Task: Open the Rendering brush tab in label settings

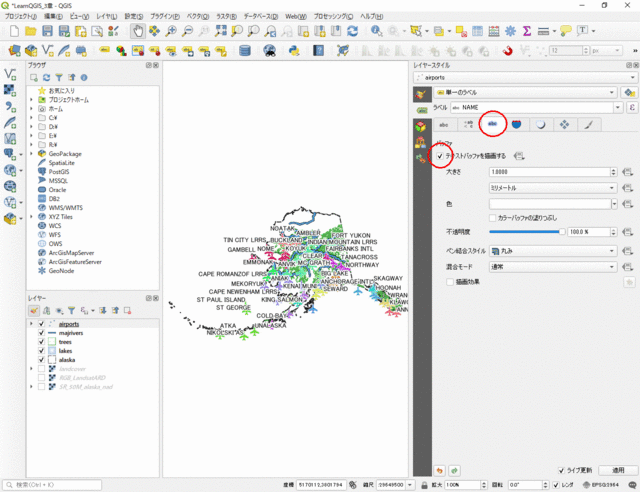Action: [x=589, y=125]
